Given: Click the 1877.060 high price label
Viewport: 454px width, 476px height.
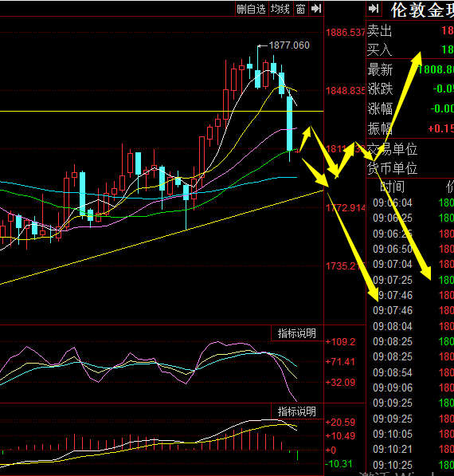Looking at the screenshot, I should coord(289,45).
